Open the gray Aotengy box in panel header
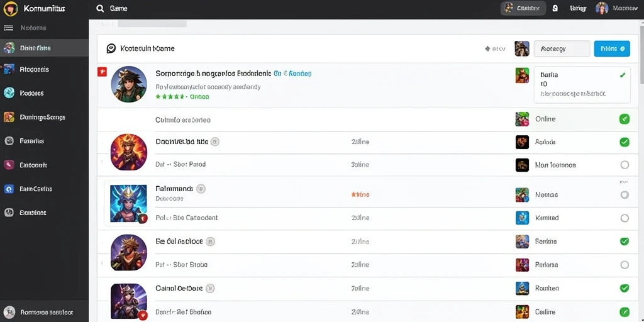644x322 pixels. coord(562,48)
